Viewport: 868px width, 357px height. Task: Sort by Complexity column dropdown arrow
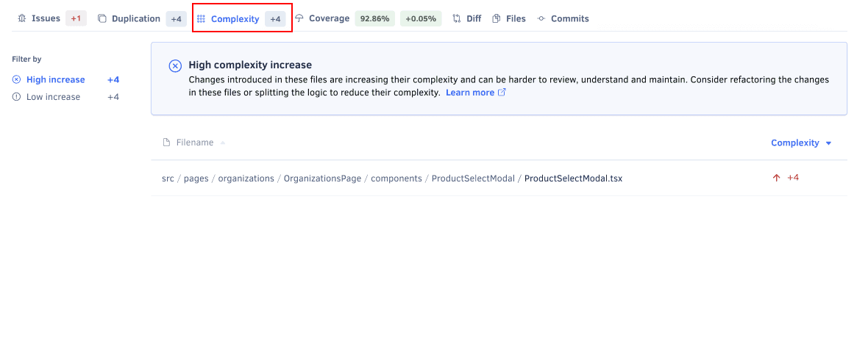click(829, 143)
